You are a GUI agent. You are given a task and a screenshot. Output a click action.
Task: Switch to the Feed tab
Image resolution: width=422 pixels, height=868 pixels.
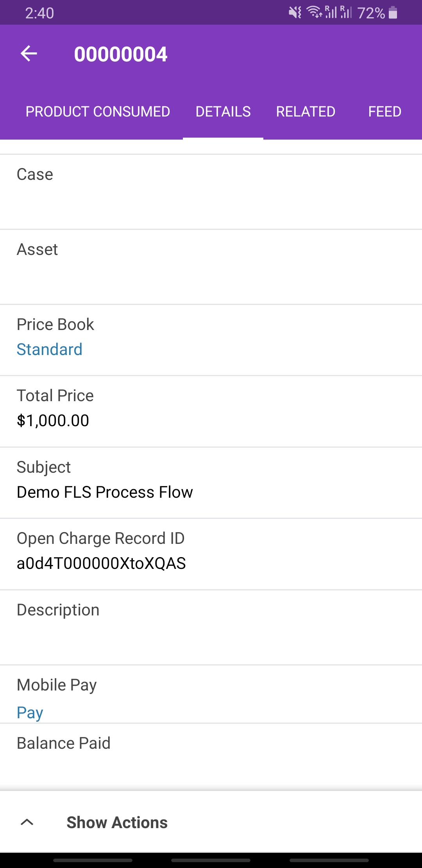point(384,112)
